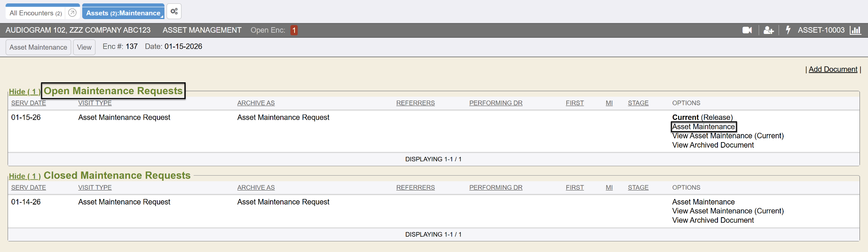Viewport: 868px width, 252px height.
Task: Click the lightning bolt icon
Action: [x=788, y=30]
